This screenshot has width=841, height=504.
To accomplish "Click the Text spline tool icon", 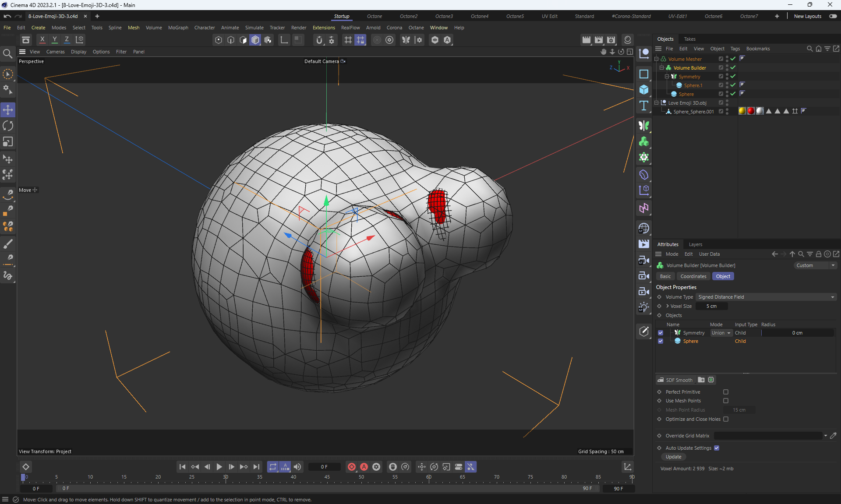I will (x=644, y=106).
